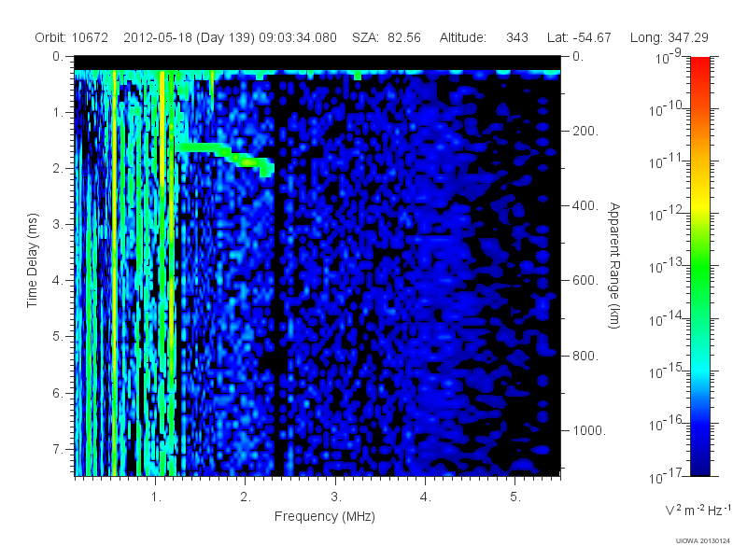Select the color scale label 10^-10
This screenshot has width=747, height=560.
[x=666, y=109]
